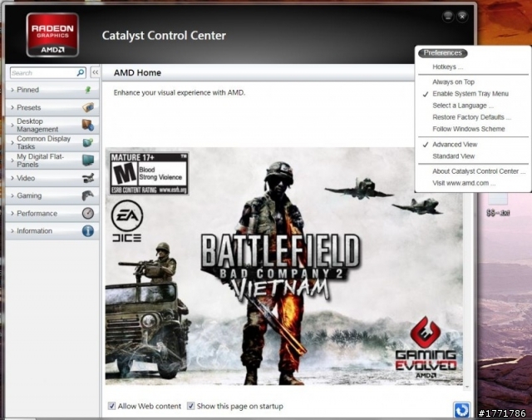532x420 pixels.
Task: Click the blue Information icon
Action: 88,231
